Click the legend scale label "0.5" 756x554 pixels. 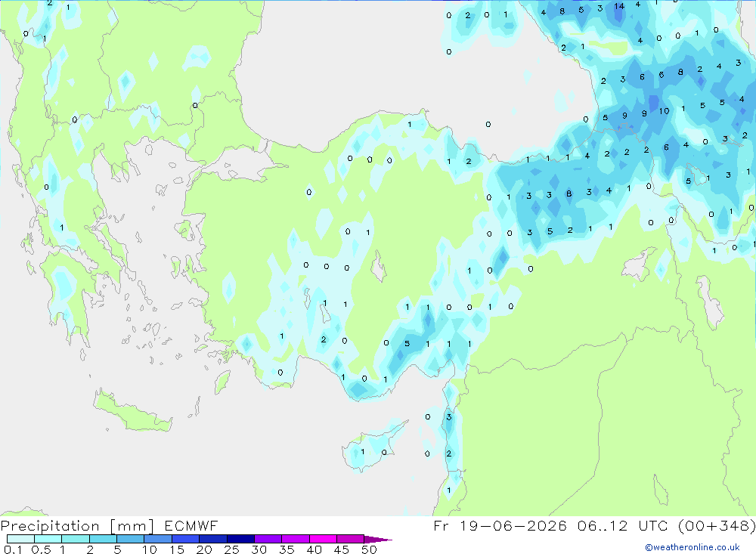[x=41, y=549]
